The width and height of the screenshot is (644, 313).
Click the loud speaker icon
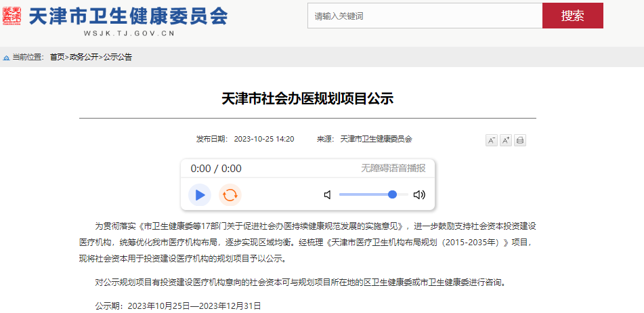[x=419, y=194]
